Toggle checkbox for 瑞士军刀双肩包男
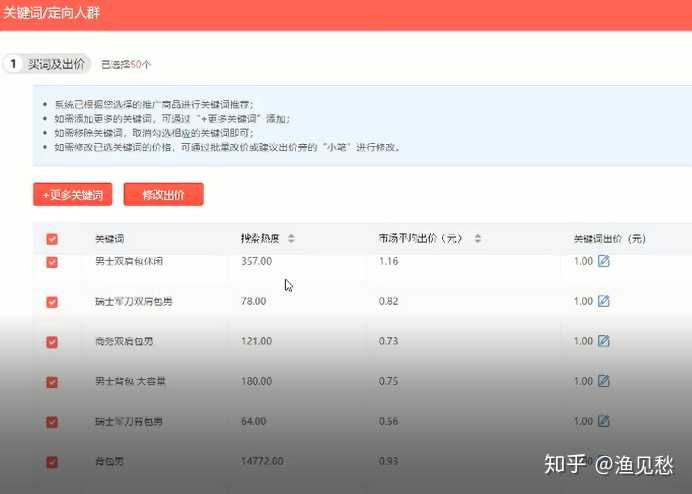The image size is (692, 494). tap(52, 301)
